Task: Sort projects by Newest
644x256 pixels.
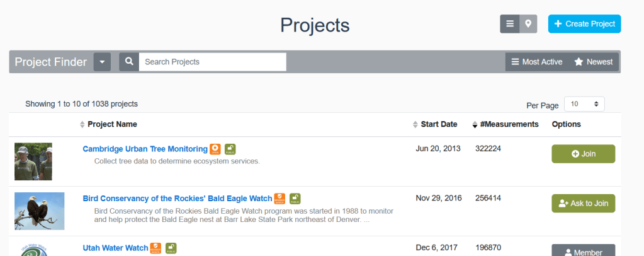Action: [x=593, y=62]
